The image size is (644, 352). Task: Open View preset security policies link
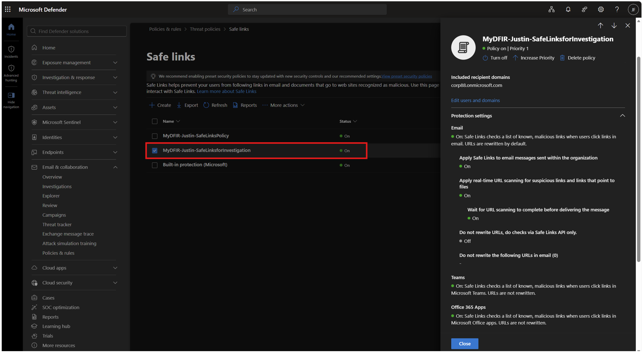click(x=407, y=76)
